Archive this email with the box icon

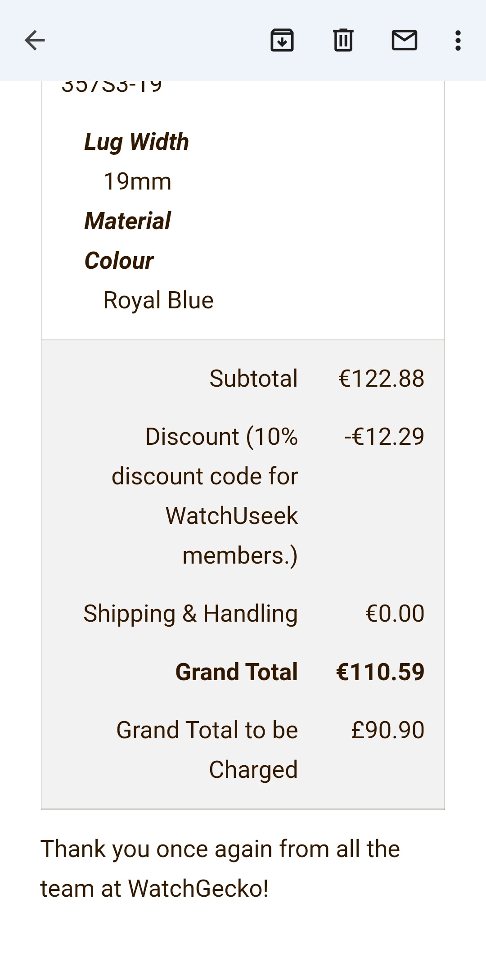[x=282, y=41]
